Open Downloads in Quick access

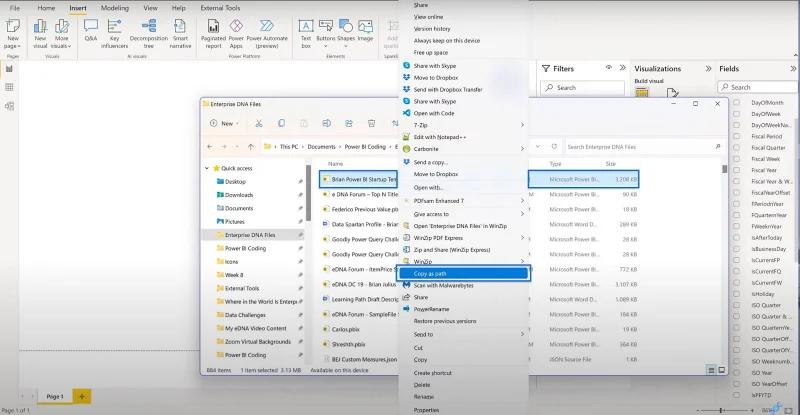[x=239, y=195]
